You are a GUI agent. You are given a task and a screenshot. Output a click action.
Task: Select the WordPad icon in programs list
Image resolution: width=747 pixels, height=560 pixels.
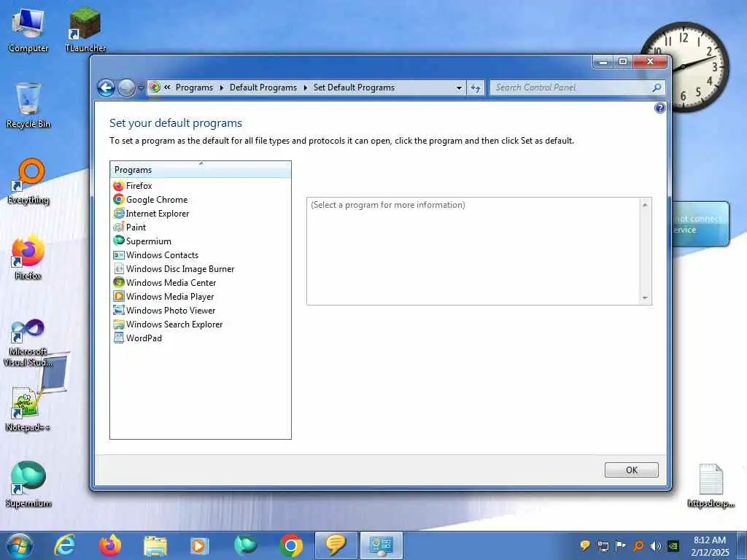(119, 338)
